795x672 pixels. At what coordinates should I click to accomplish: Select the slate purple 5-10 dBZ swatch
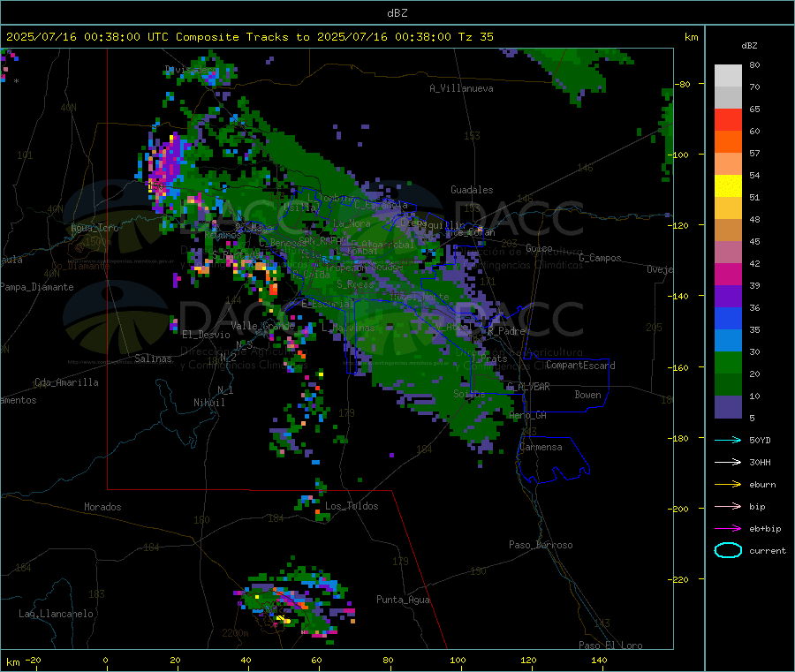click(728, 407)
